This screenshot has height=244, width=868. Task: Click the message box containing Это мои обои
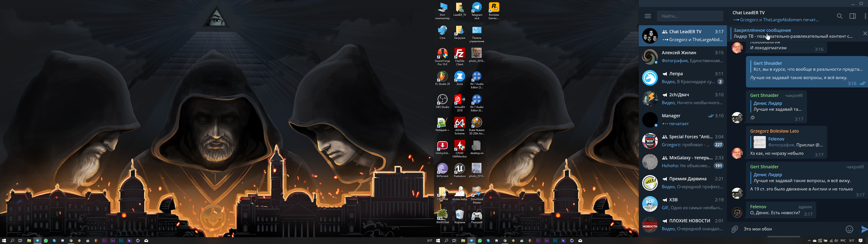(793, 229)
